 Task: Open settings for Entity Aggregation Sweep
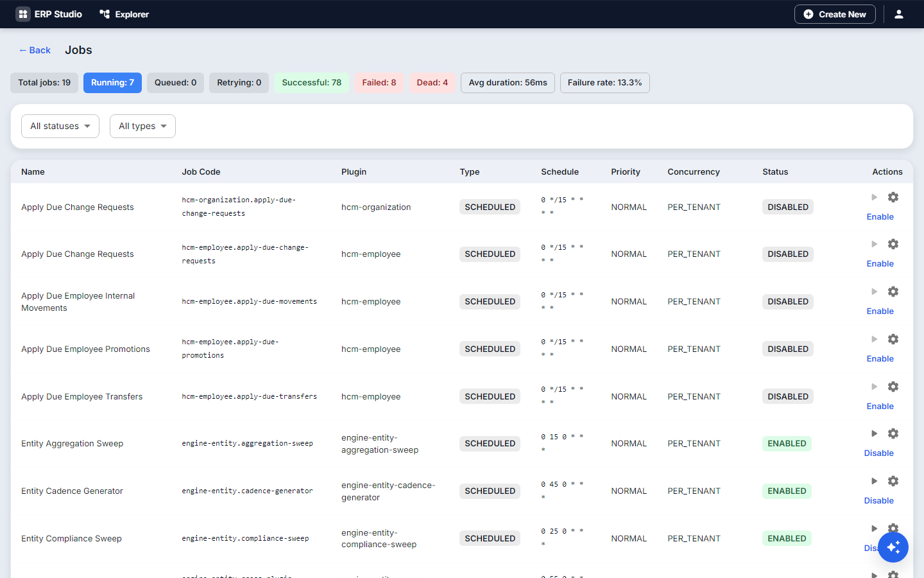click(x=893, y=433)
